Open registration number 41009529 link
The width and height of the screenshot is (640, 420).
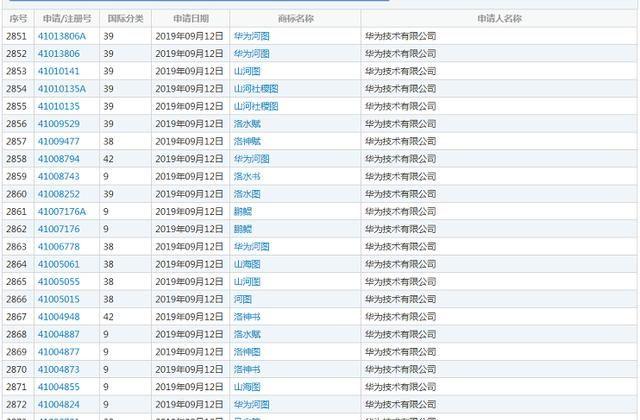coord(59,124)
